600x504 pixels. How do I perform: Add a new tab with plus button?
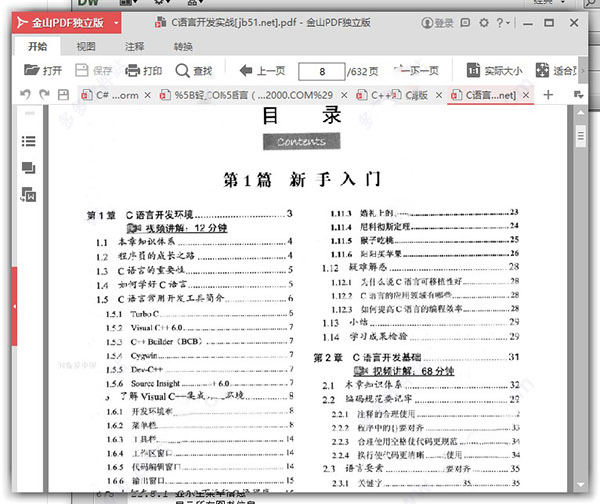coord(548,95)
